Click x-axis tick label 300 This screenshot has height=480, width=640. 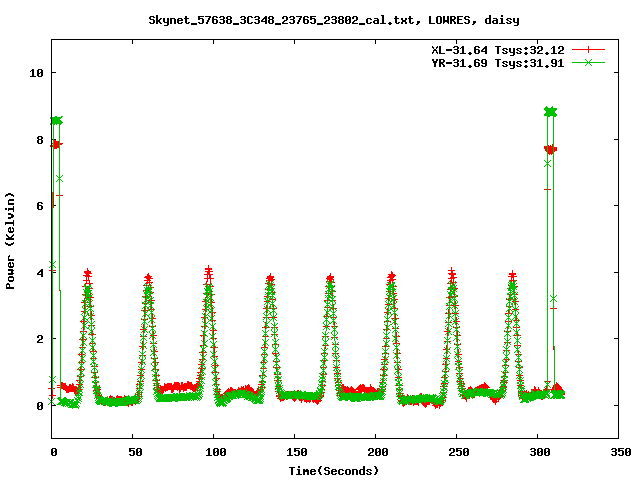pyautogui.click(x=540, y=452)
